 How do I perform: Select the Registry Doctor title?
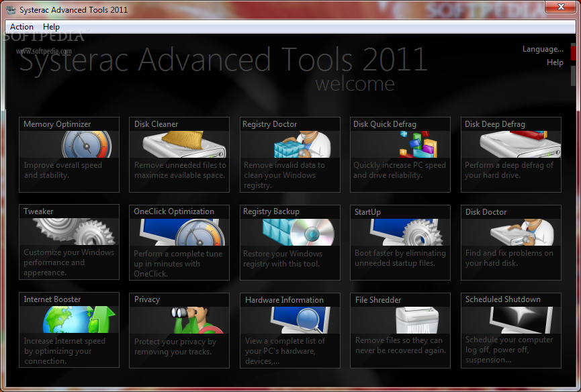270,124
